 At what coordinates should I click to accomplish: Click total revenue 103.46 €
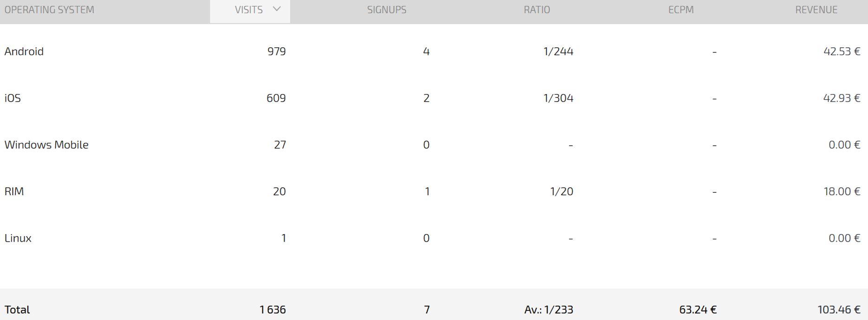[x=839, y=310]
